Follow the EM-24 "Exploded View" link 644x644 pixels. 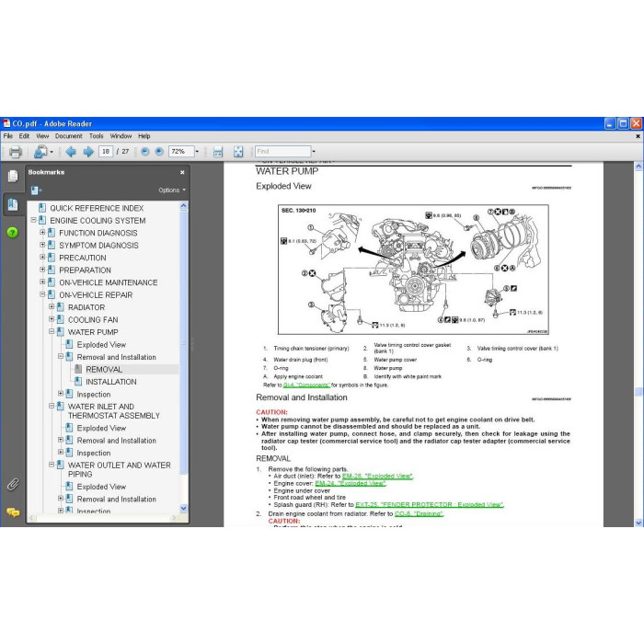351,483
